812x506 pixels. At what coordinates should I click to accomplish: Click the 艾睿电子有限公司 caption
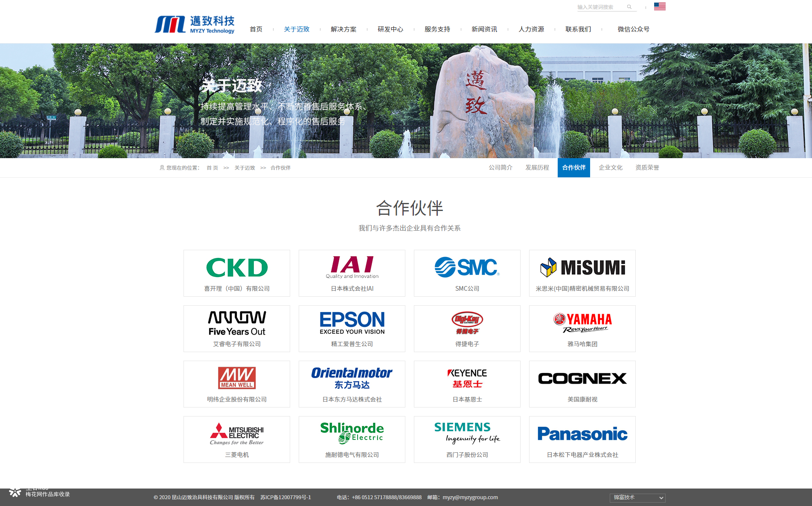(x=237, y=344)
